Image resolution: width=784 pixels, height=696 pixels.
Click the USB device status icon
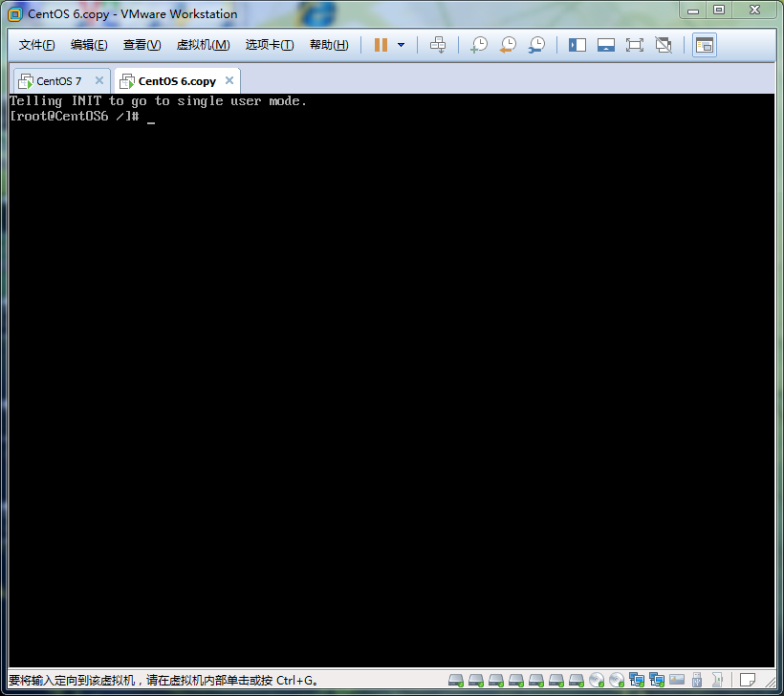click(x=697, y=680)
